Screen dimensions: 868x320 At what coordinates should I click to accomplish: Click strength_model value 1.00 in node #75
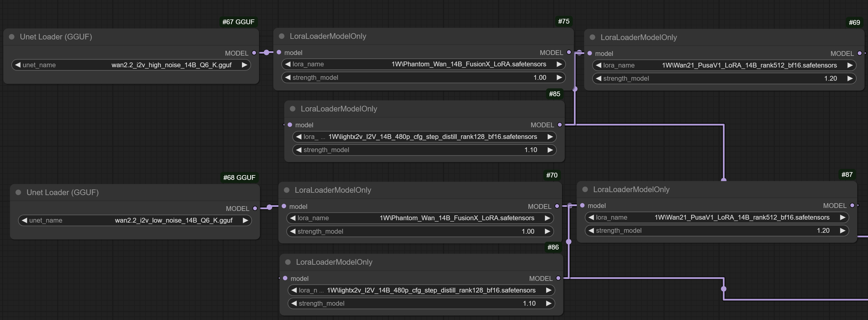(x=540, y=77)
